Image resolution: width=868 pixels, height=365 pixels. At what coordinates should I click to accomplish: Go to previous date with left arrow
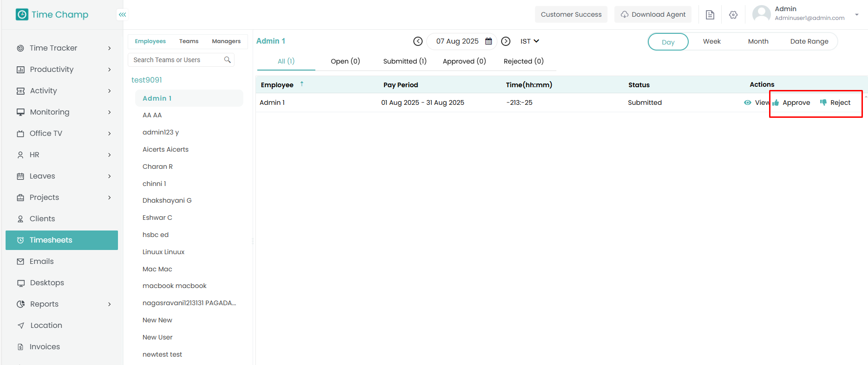point(418,41)
